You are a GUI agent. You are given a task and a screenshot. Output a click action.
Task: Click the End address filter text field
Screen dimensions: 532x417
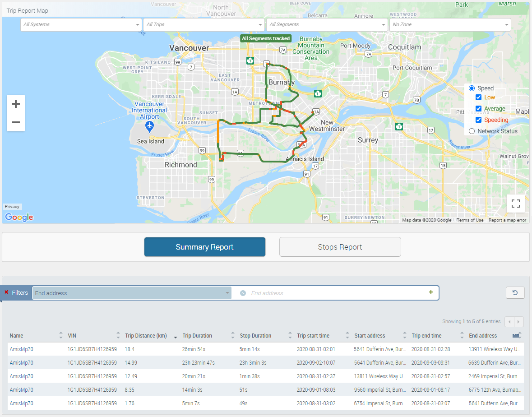pyautogui.click(x=334, y=293)
